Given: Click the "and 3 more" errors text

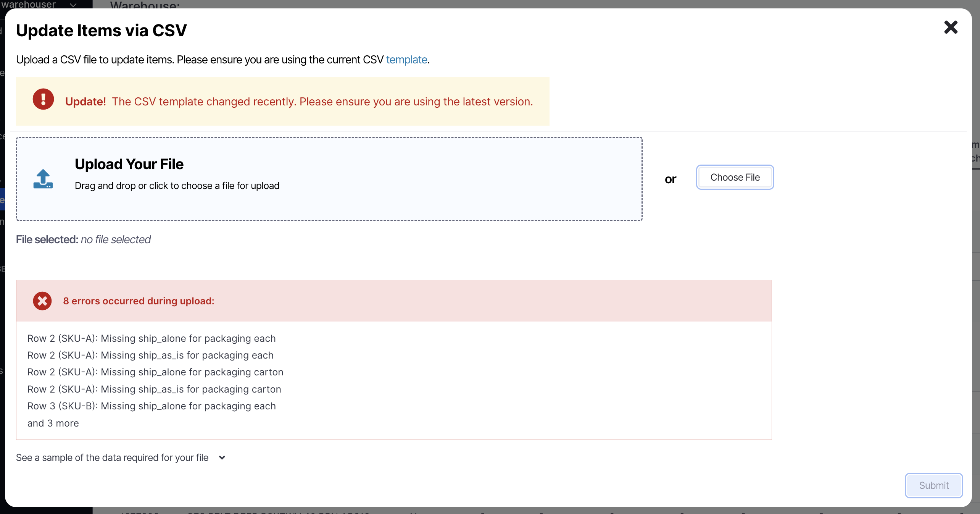Looking at the screenshot, I should click(x=53, y=423).
